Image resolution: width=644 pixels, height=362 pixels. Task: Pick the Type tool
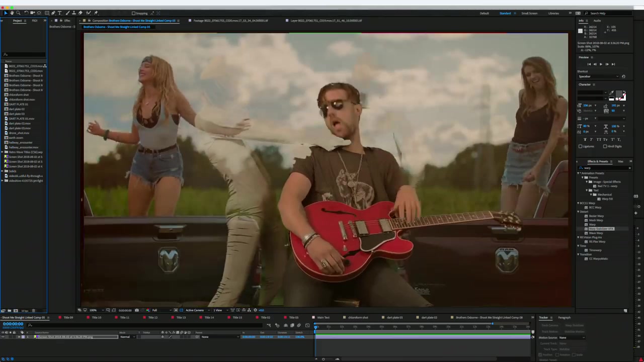(x=60, y=13)
